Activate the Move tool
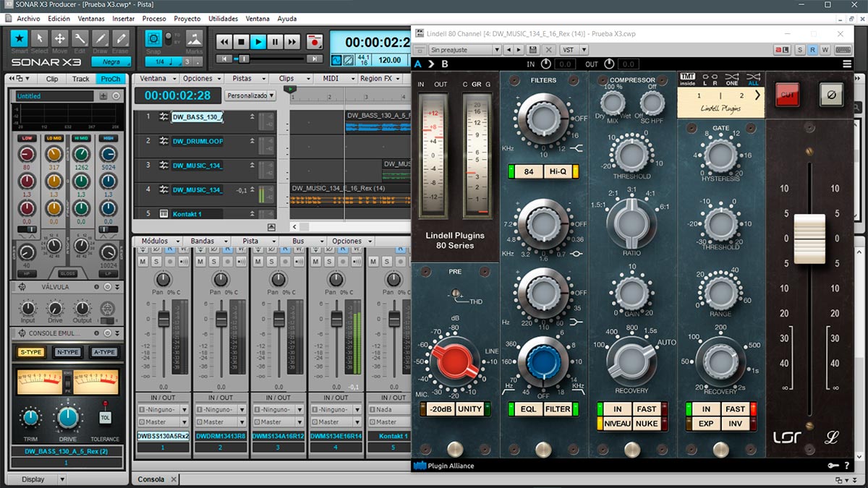The image size is (868, 488). tap(60, 38)
